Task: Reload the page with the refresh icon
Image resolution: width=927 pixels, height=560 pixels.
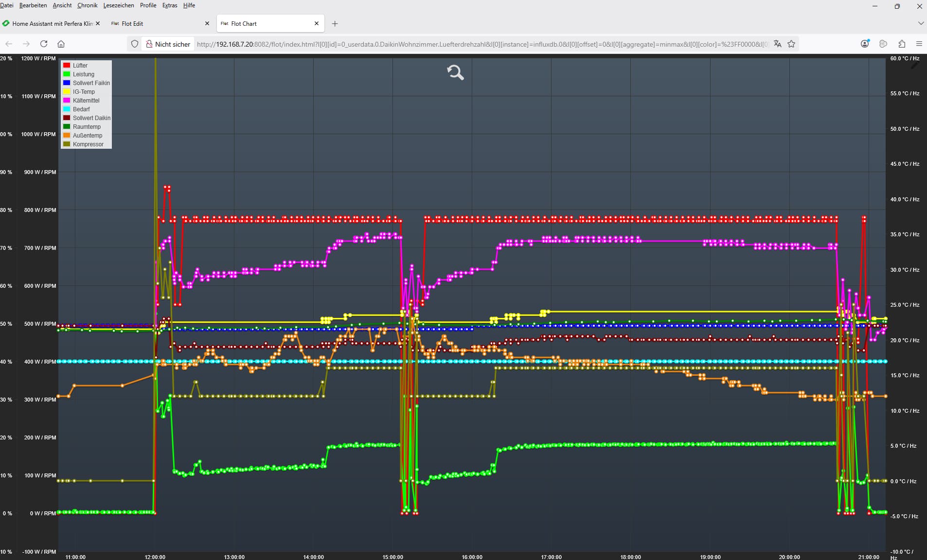Action: click(44, 44)
